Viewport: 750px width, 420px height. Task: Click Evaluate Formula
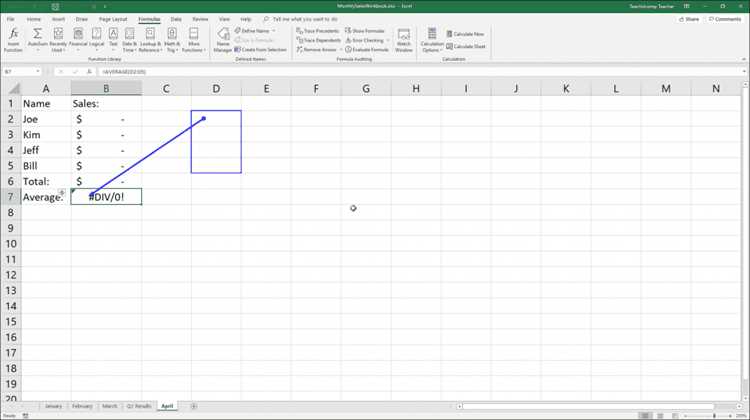(x=367, y=50)
